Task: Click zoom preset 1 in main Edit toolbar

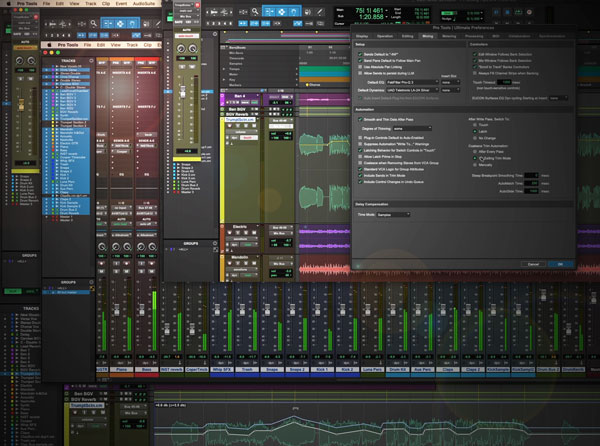Action: click(x=207, y=23)
